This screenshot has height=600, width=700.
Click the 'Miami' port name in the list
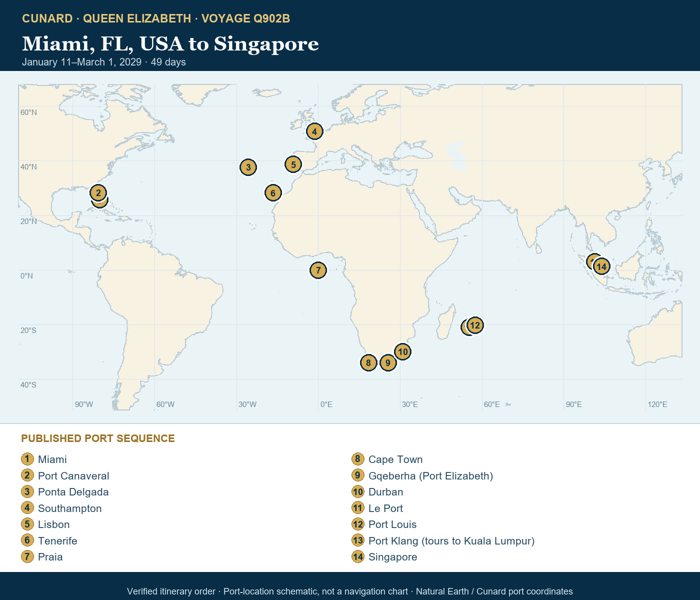click(52, 459)
